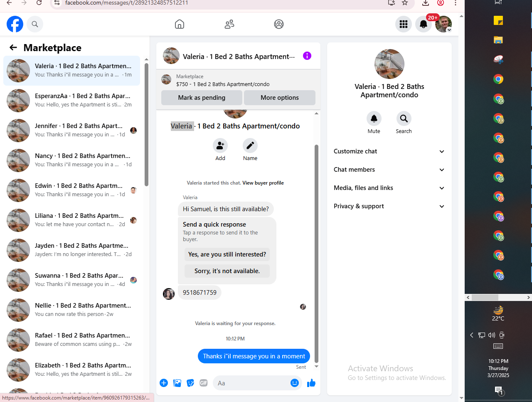Click the Add people icon
This screenshot has height=402, width=532.
(220, 146)
